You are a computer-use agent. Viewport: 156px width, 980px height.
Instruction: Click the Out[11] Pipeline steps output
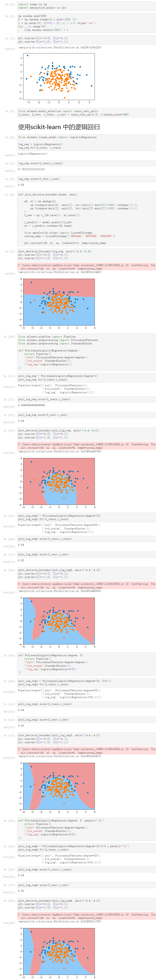(56, 389)
